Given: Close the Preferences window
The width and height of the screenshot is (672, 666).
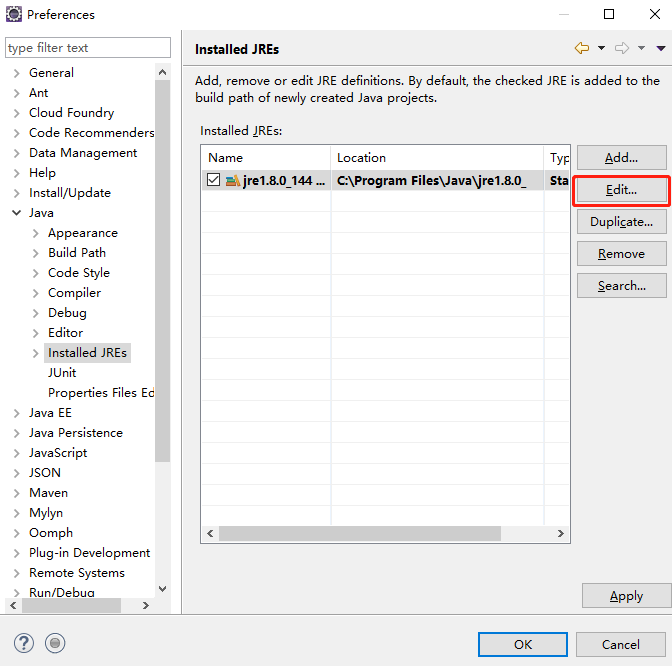Looking at the screenshot, I should pyautogui.click(x=654, y=14).
